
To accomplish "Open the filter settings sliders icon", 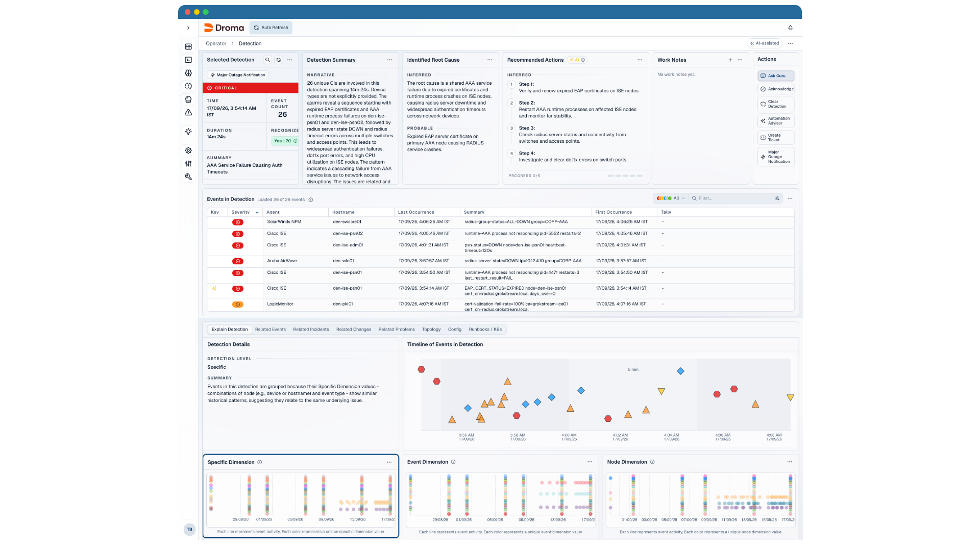I will (x=777, y=198).
